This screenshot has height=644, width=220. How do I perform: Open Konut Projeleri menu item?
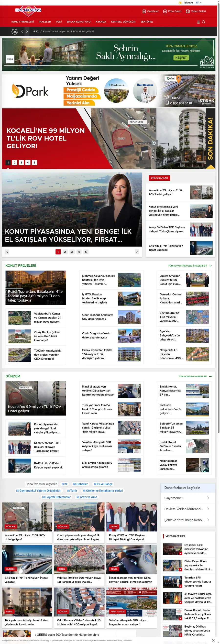point(22,22)
